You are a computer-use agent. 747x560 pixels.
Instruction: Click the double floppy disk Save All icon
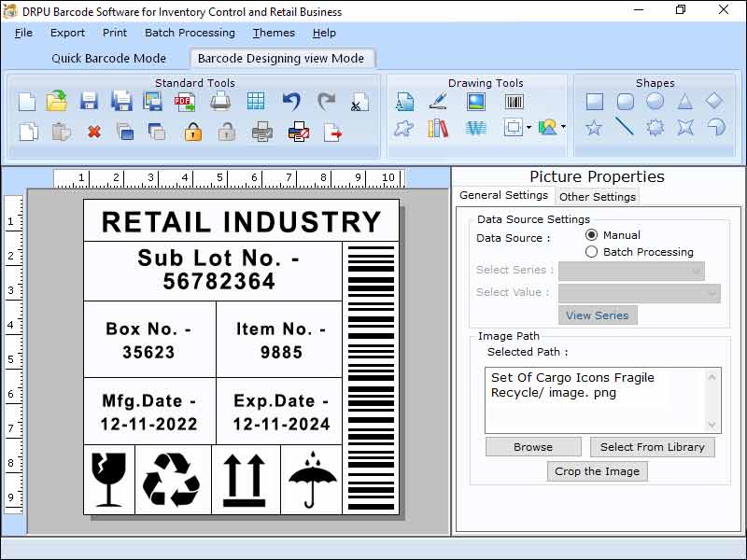121,102
